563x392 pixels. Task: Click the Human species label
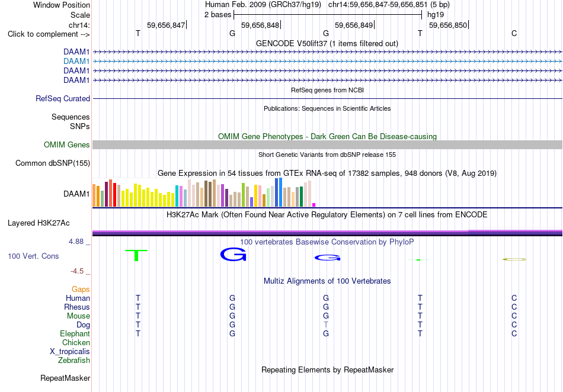[x=78, y=298]
